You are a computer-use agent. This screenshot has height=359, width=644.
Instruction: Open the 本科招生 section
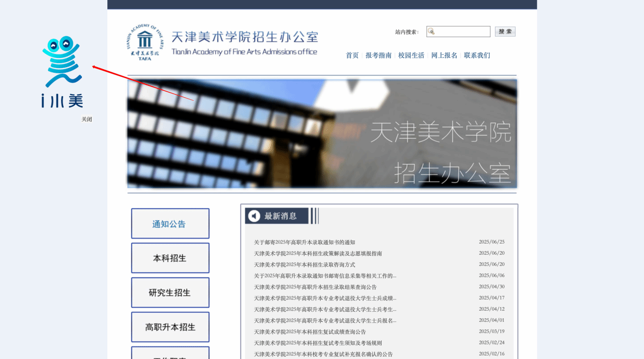pos(170,258)
